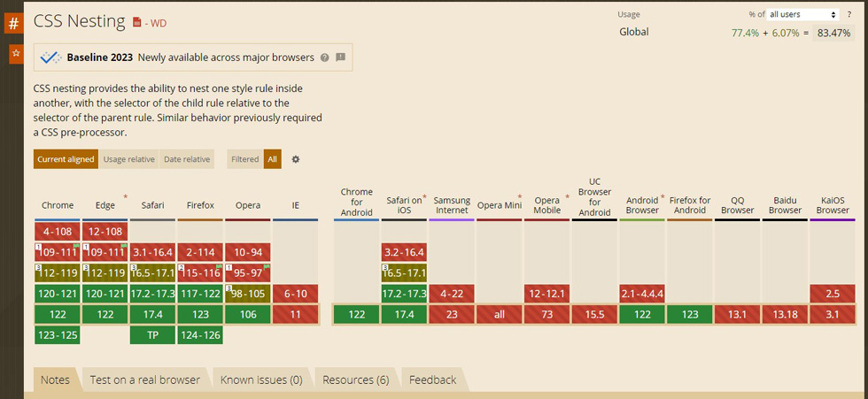Click the KaiOS Browser column header
Image resolution: width=868 pixels, height=399 pixels.
click(x=833, y=205)
